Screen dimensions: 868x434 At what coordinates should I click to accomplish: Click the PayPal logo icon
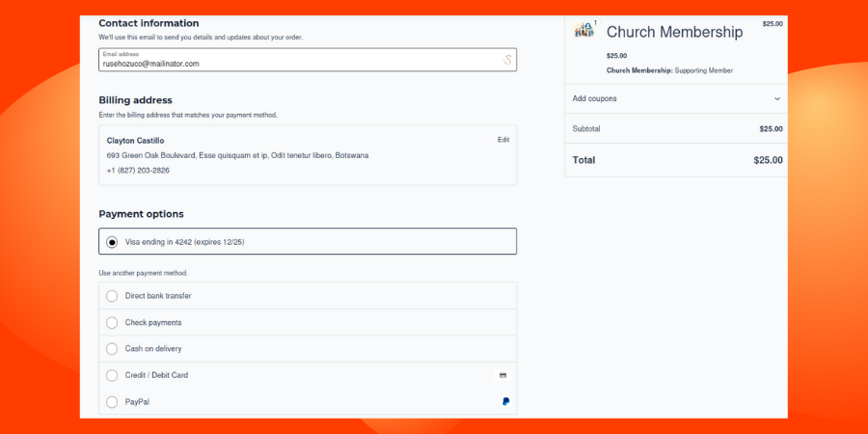click(505, 402)
